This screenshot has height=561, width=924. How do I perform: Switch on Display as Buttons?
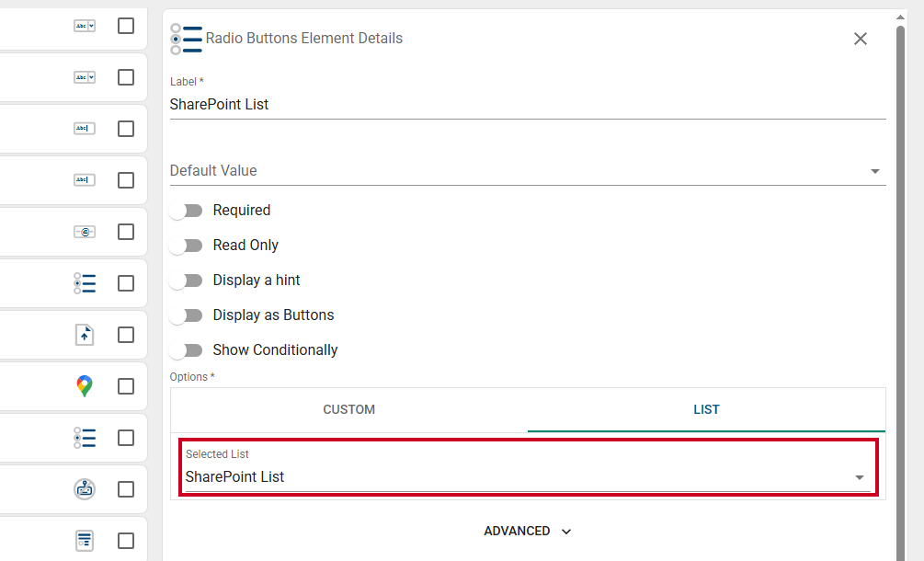[186, 315]
